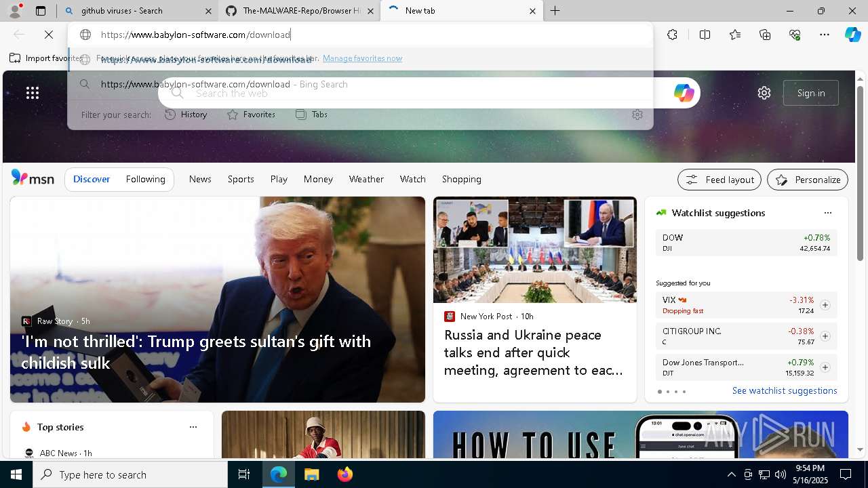868x488 pixels.
Task: Open See watchlist suggestions link
Action: click(x=785, y=390)
